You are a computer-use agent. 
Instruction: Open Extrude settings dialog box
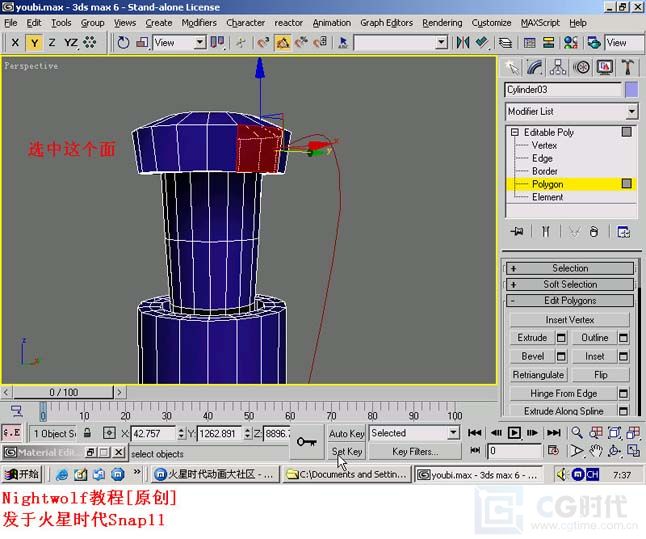click(561, 338)
